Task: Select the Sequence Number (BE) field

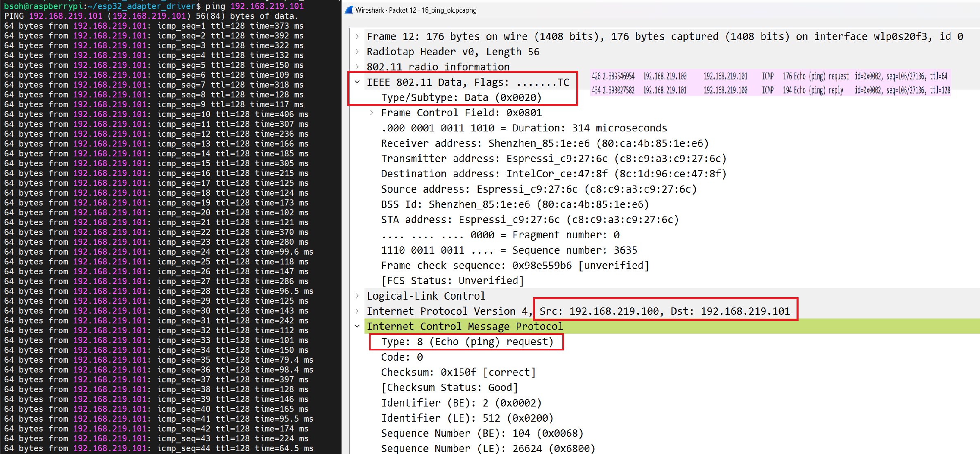Action: [479, 433]
